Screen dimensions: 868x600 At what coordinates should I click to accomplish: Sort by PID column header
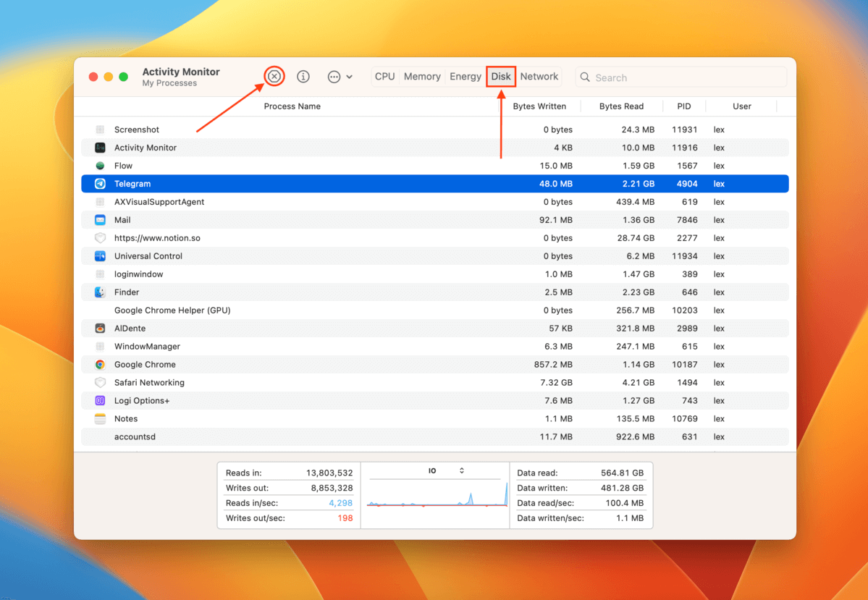click(683, 106)
